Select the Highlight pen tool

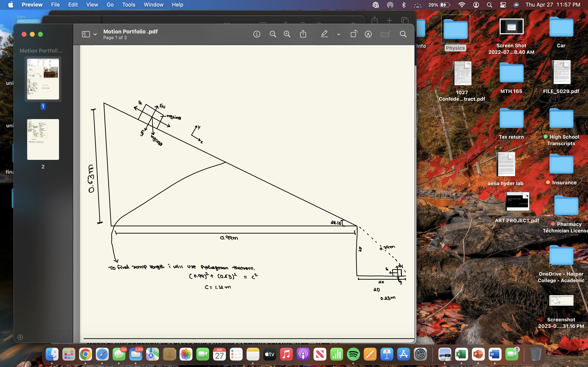click(x=324, y=34)
